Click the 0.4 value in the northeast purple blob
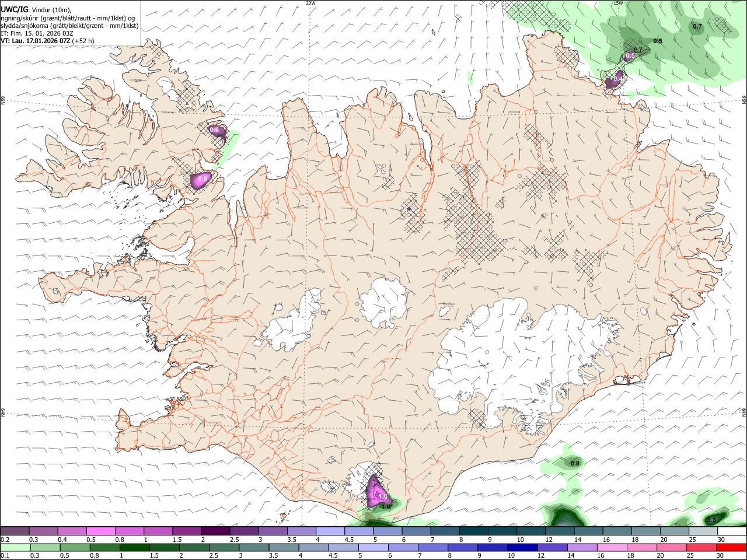The width and height of the screenshot is (747, 560). click(619, 78)
